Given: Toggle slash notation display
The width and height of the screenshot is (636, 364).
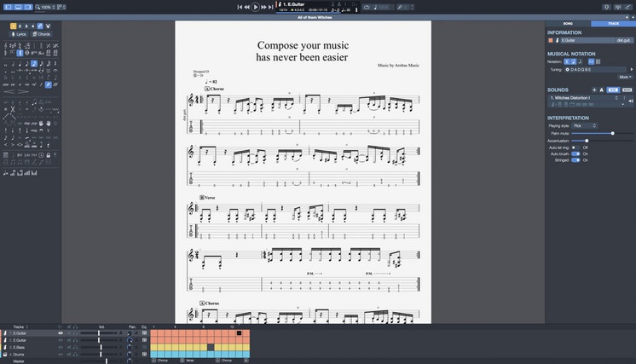Looking at the screenshot, I should click(x=581, y=61).
